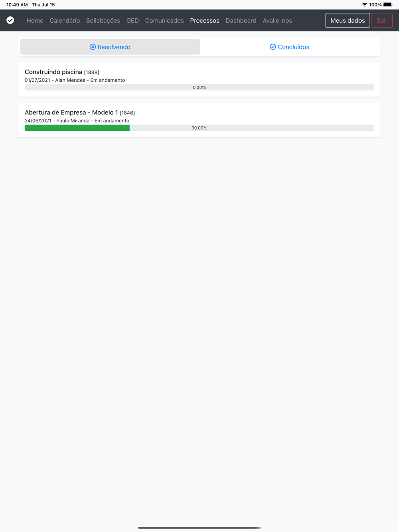Click the Concluídos check-circle icon
399x532 pixels.
(x=273, y=47)
